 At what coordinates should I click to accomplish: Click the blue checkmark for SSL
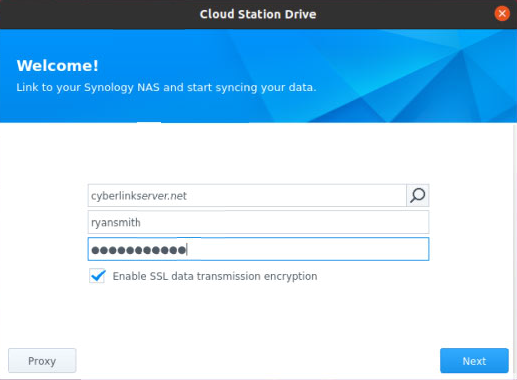[x=98, y=275]
